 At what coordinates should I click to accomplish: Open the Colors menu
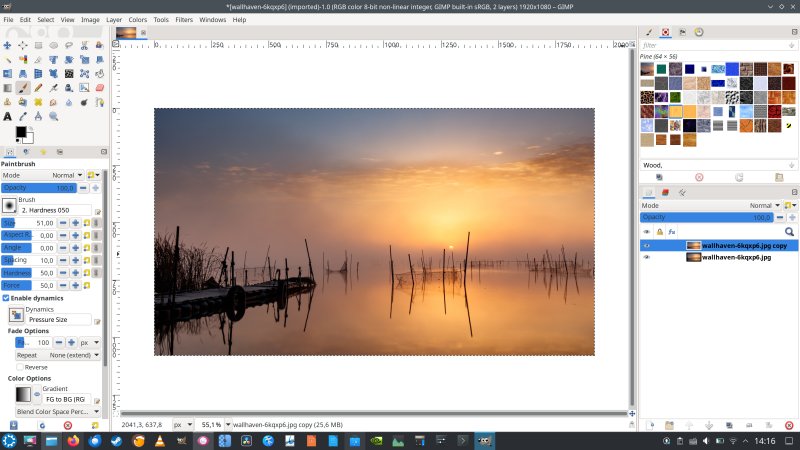point(137,19)
